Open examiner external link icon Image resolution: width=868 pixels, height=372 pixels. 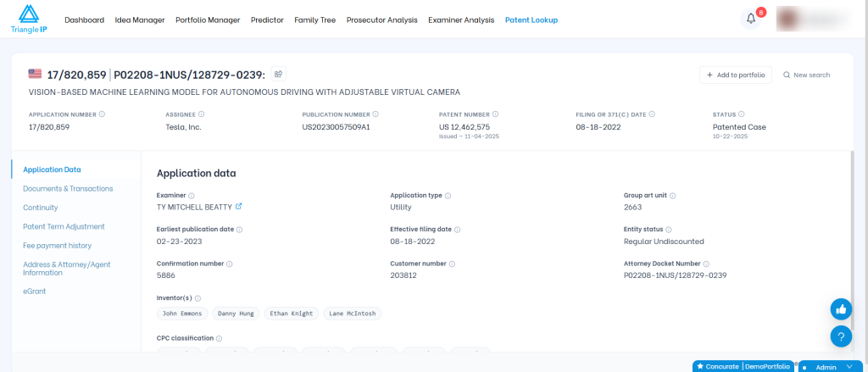click(x=238, y=207)
